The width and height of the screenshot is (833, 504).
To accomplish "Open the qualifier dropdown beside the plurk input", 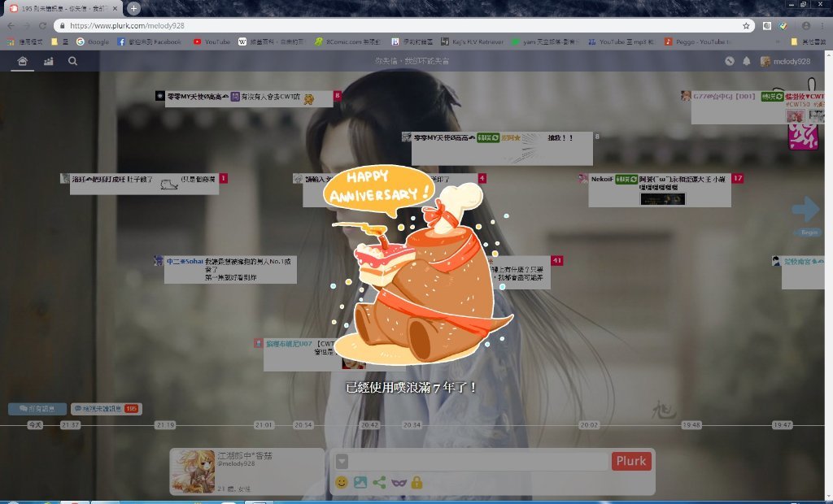I will pos(342,461).
